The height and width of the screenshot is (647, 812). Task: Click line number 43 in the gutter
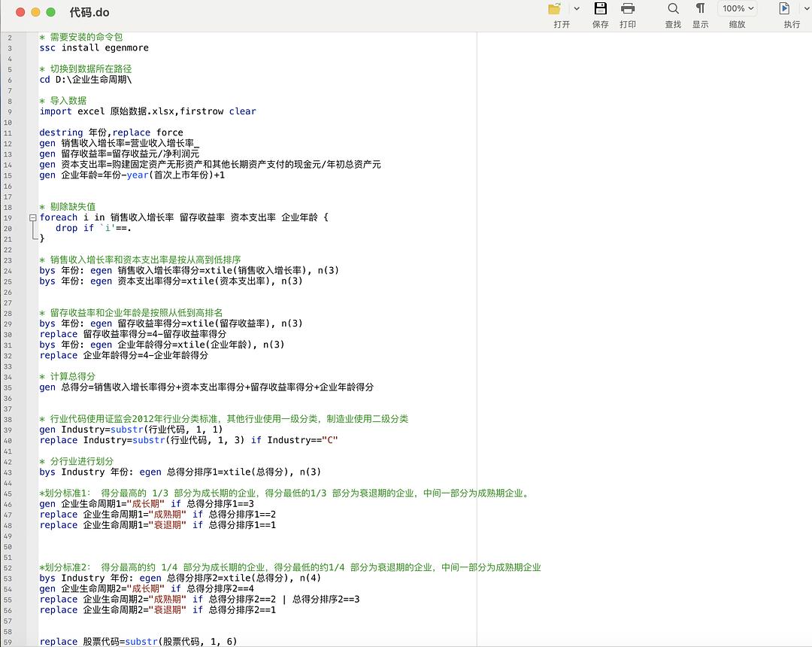[x=8, y=472]
